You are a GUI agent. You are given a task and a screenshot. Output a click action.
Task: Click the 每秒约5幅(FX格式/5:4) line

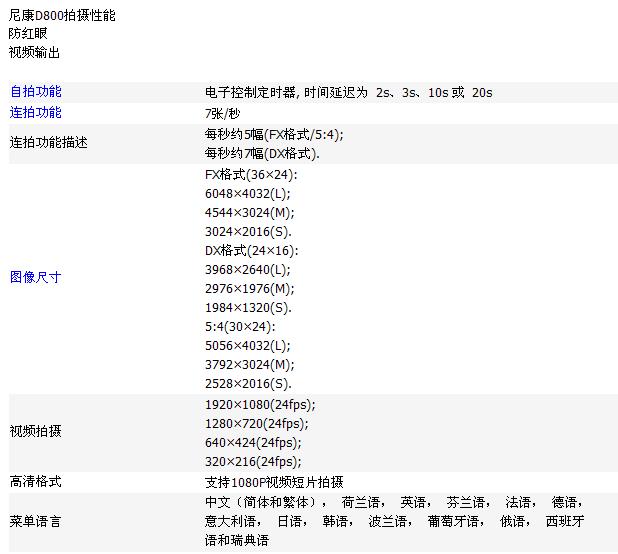click(274, 135)
